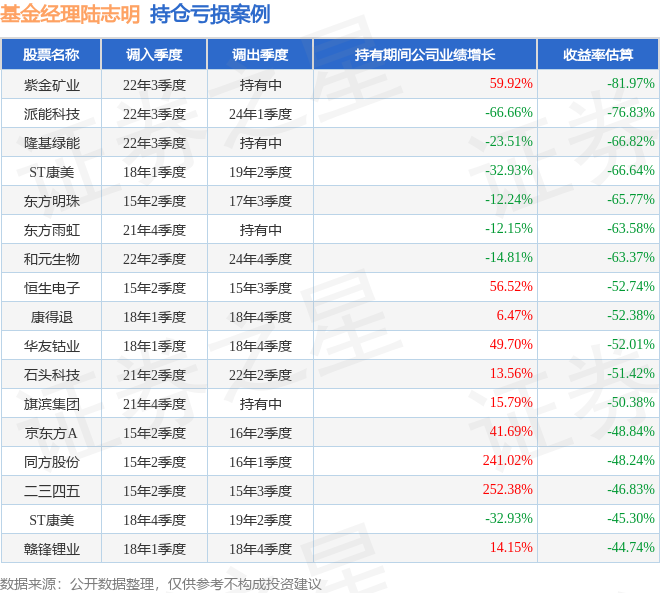Image resolution: width=660 pixels, height=593 pixels.
Task: Select the 京东方A stock name cell
Action: [51, 433]
